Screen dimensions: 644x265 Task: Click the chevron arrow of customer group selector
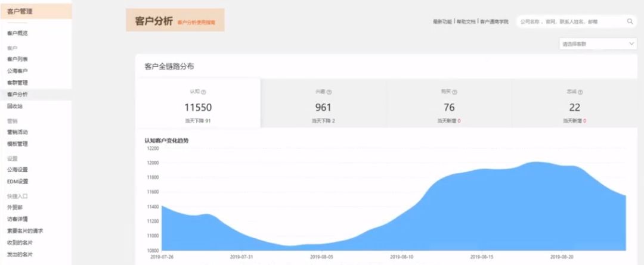pos(631,43)
